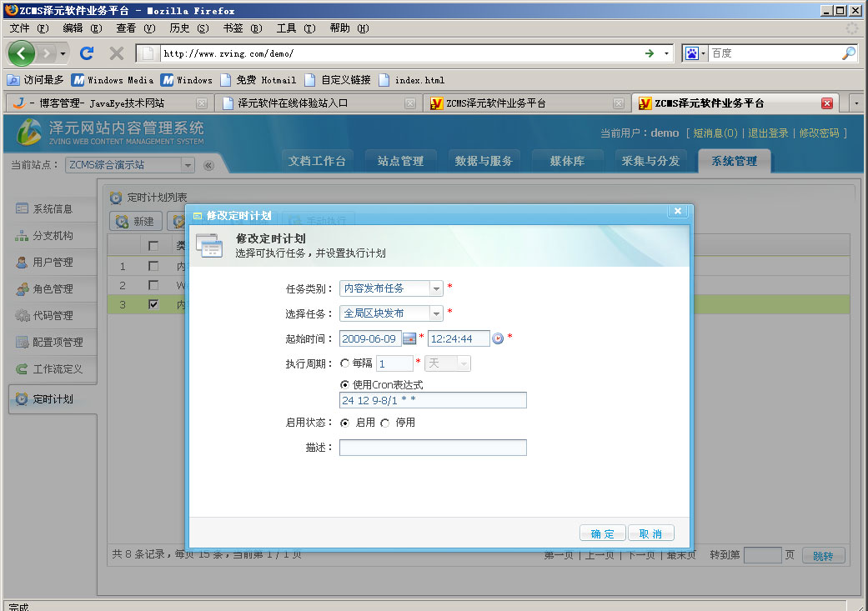
Task: Click the 分支机构 sidebar icon
Action: pyautogui.click(x=22, y=236)
